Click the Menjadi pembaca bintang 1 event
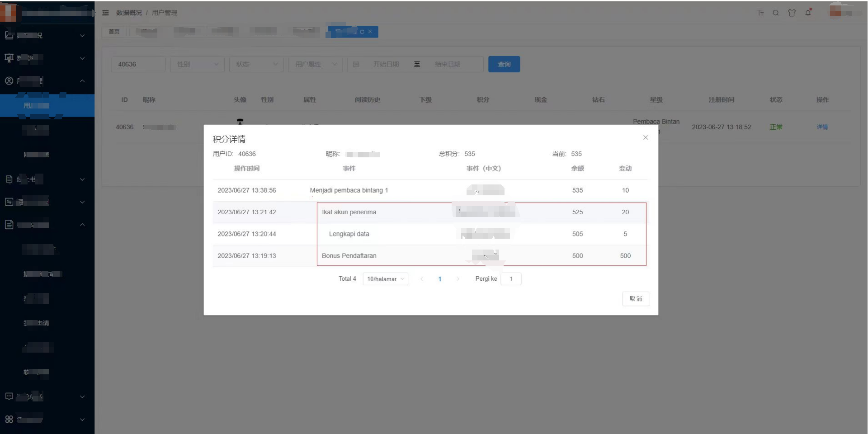 349,190
